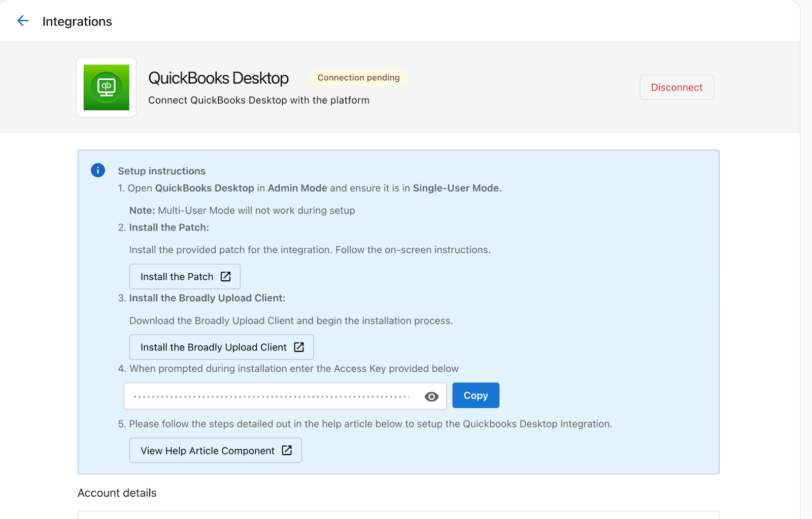Click the blue info icon beside Setup instructions

coord(98,170)
